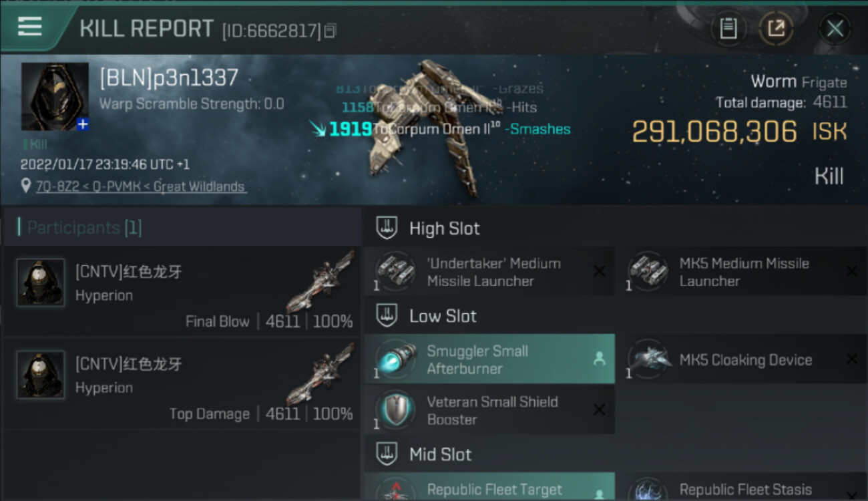The image size is (868, 501).
Task: Toggle the X on the Veteran Shield Booster
Action: [599, 409]
